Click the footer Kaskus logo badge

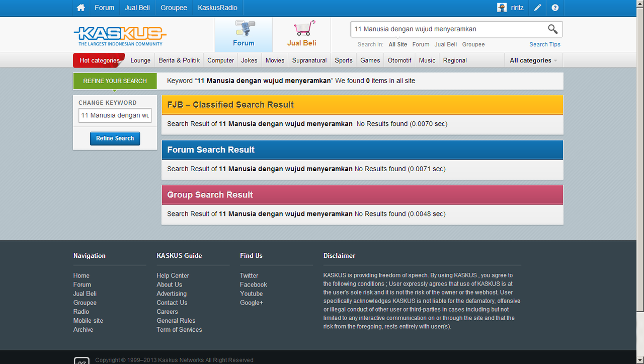[82, 360]
